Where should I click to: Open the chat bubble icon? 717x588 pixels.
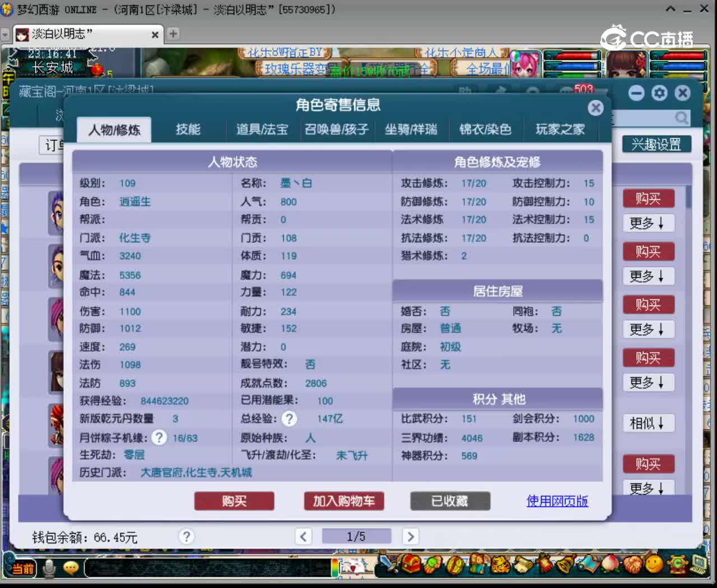click(x=71, y=568)
